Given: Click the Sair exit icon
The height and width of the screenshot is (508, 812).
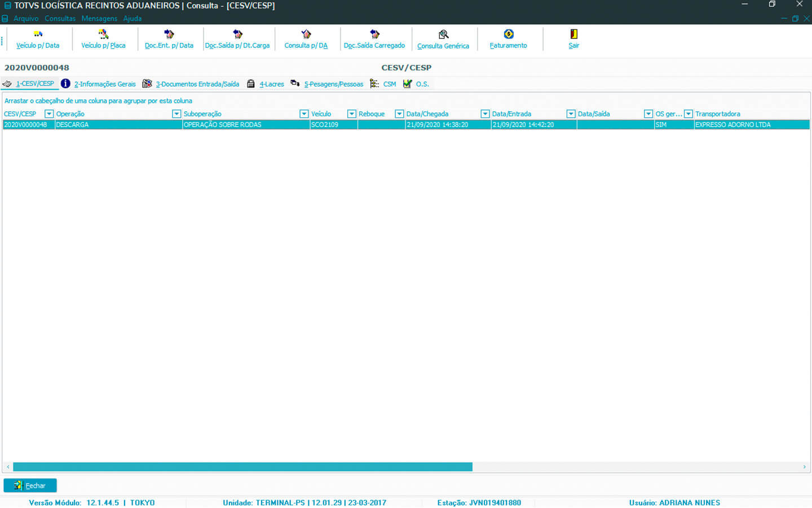Looking at the screenshot, I should tap(573, 34).
